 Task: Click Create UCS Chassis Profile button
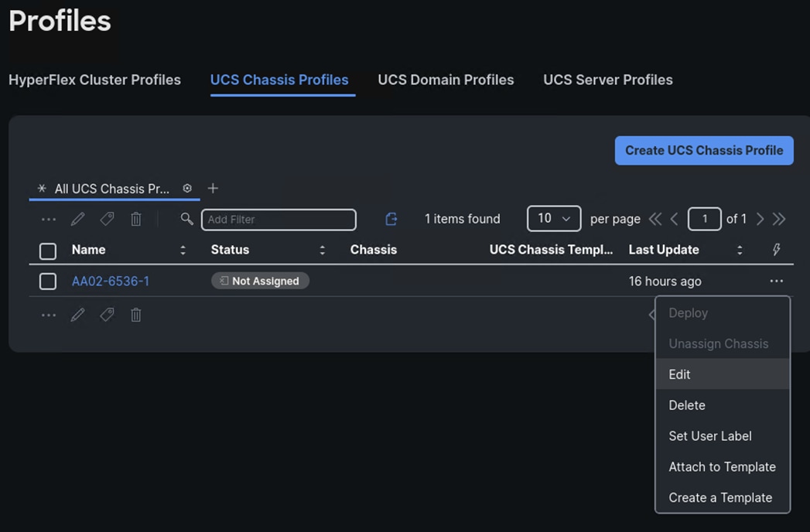pyautogui.click(x=704, y=150)
